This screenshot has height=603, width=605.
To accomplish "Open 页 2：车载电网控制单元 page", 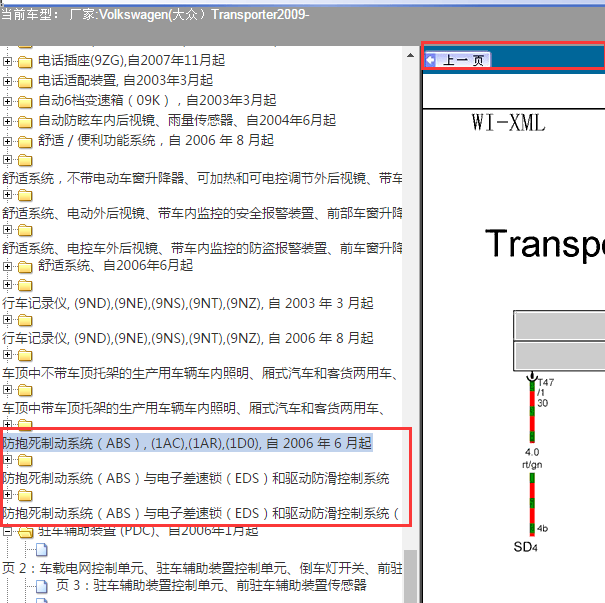I will pos(202,568).
